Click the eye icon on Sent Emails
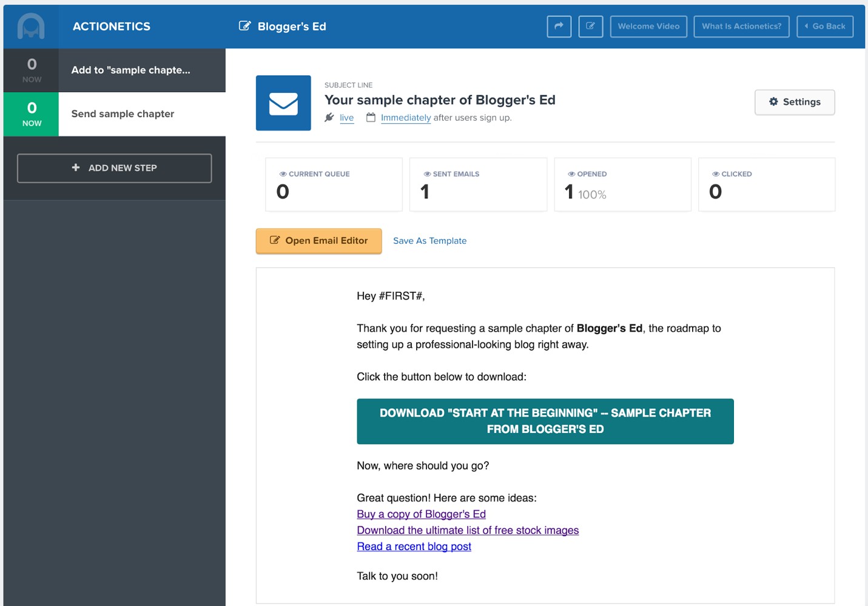The height and width of the screenshot is (606, 868). point(427,174)
